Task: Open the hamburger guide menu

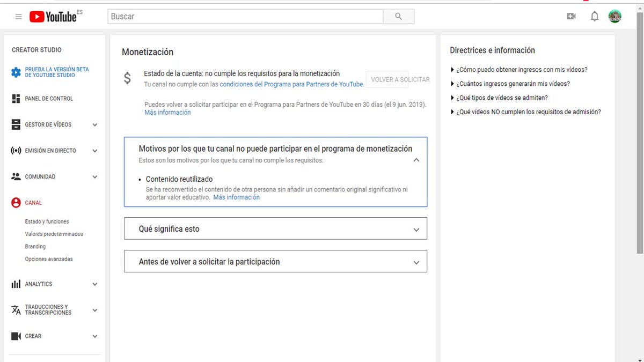Action: click(19, 17)
